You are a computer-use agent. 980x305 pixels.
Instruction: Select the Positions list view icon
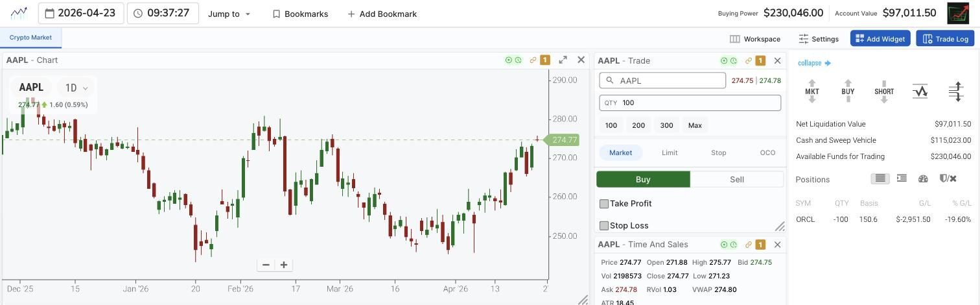pos(880,178)
